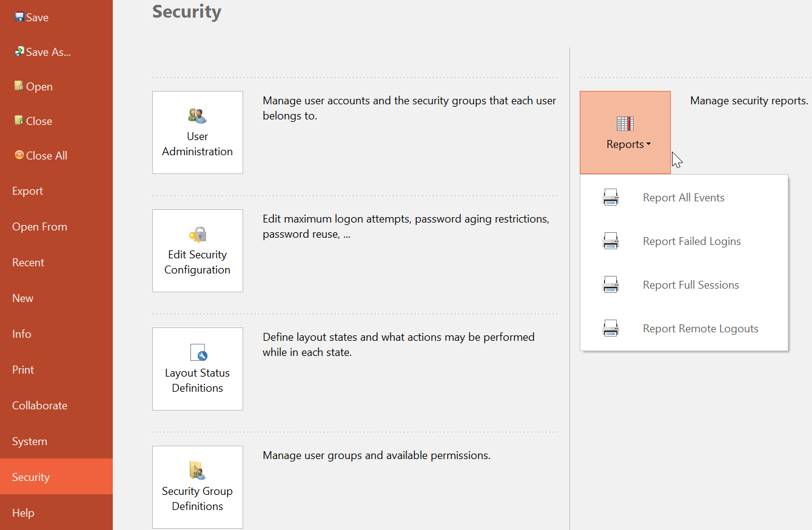
Task: Click the User Administration people icon
Action: (197, 115)
